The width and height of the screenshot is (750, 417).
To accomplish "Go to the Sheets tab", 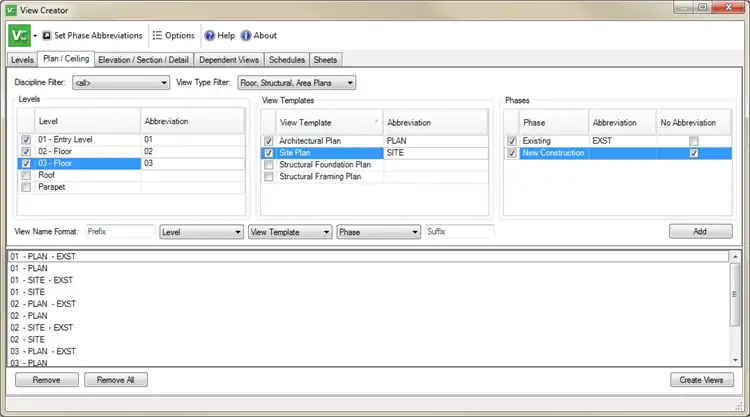I will pyautogui.click(x=325, y=60).
